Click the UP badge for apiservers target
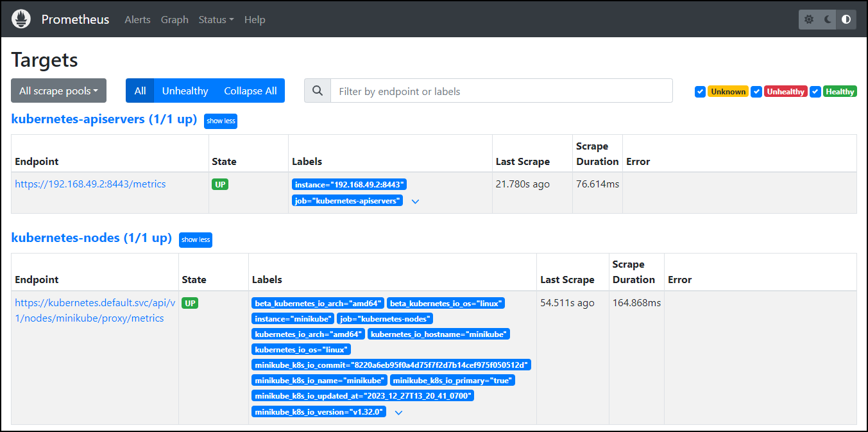Image resolution: width=868 pixels, height=432 pixels. [x=220, y=184]
